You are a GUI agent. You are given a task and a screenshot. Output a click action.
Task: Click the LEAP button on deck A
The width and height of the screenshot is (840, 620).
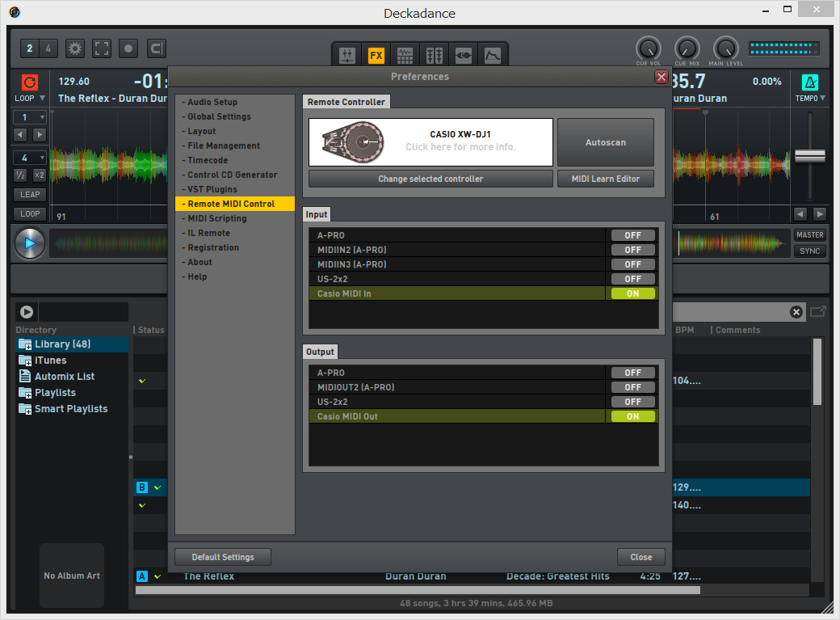coord(30,194)
